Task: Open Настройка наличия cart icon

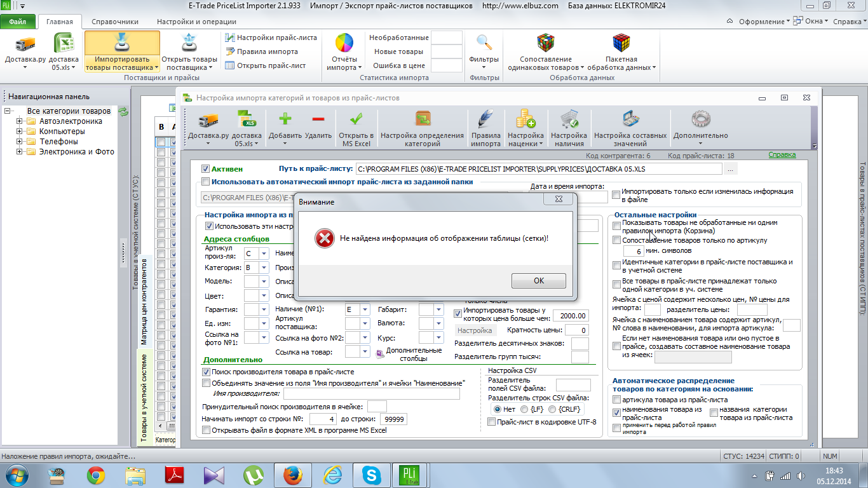Action: pyautogui.click(x=569, y=119)
